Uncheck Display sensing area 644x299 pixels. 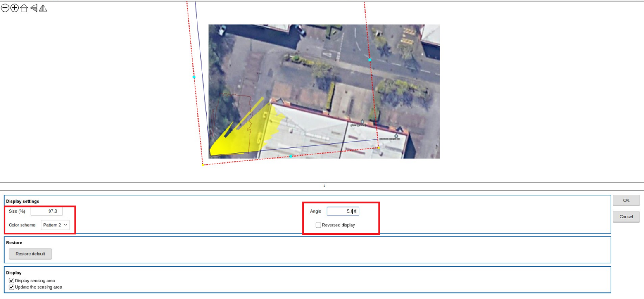tap(12, 280)
